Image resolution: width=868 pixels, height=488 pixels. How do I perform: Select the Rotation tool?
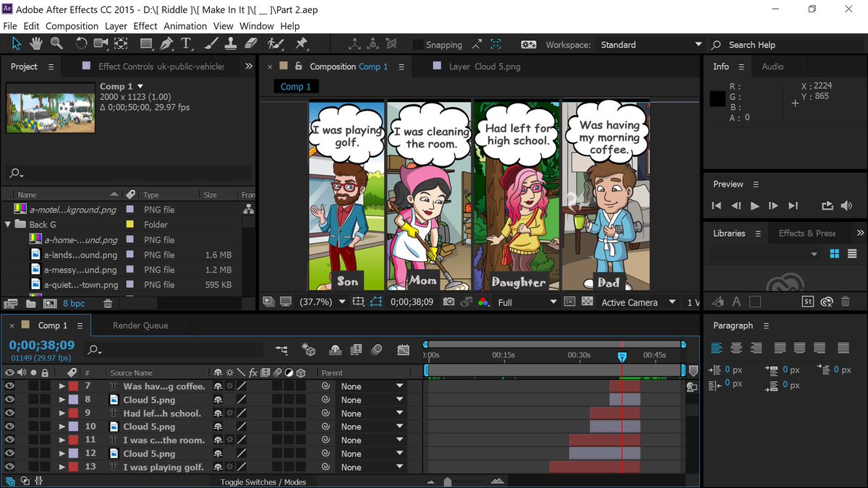pos(81,44)
